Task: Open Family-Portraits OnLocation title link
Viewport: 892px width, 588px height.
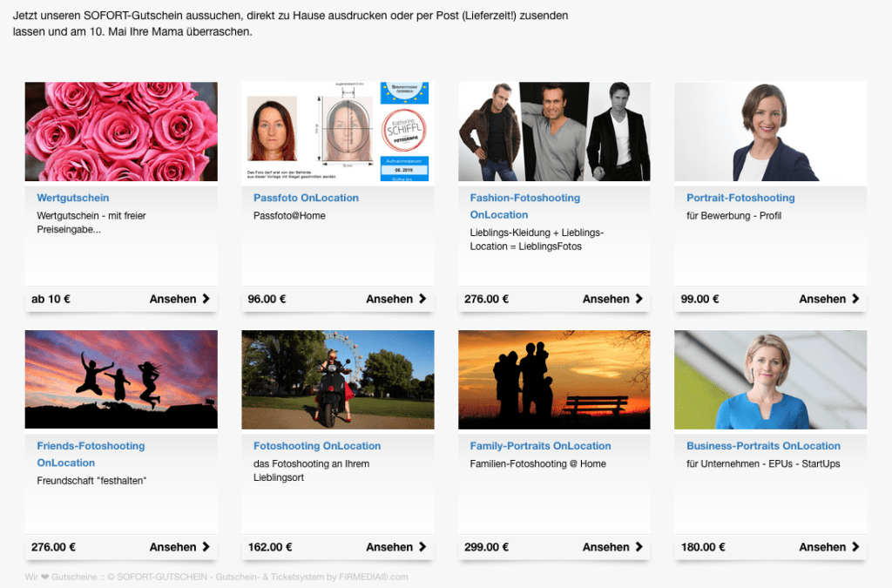Action: 540,446
